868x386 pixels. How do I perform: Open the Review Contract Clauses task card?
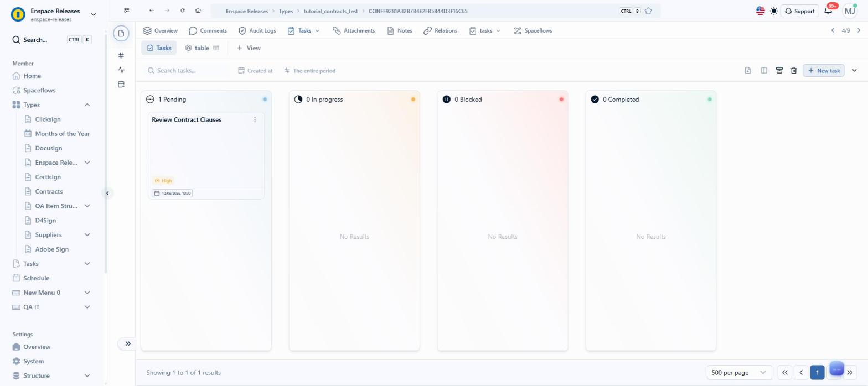(206, 155)
